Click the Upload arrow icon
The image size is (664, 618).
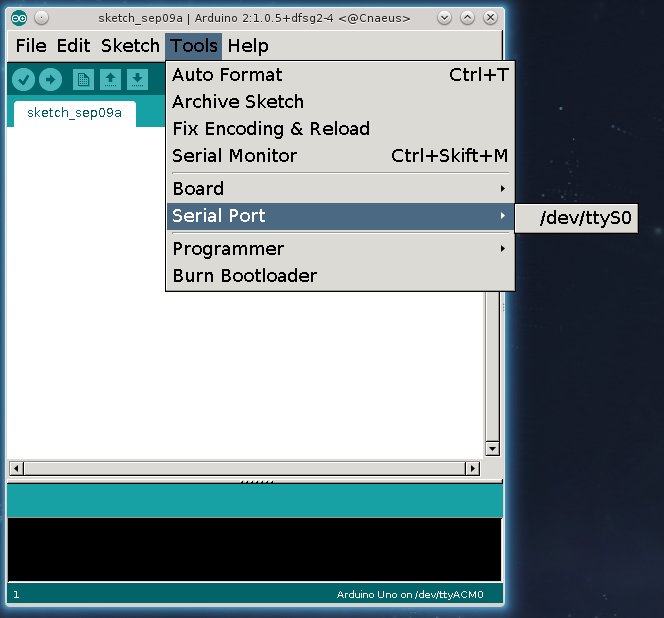[x=50, y=79]
